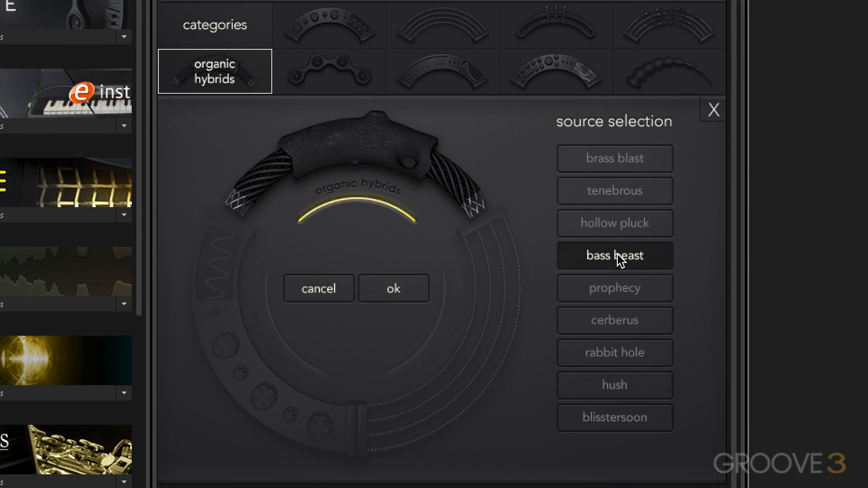Open dropdown arrow below e-instruments library

pos(124,126)
